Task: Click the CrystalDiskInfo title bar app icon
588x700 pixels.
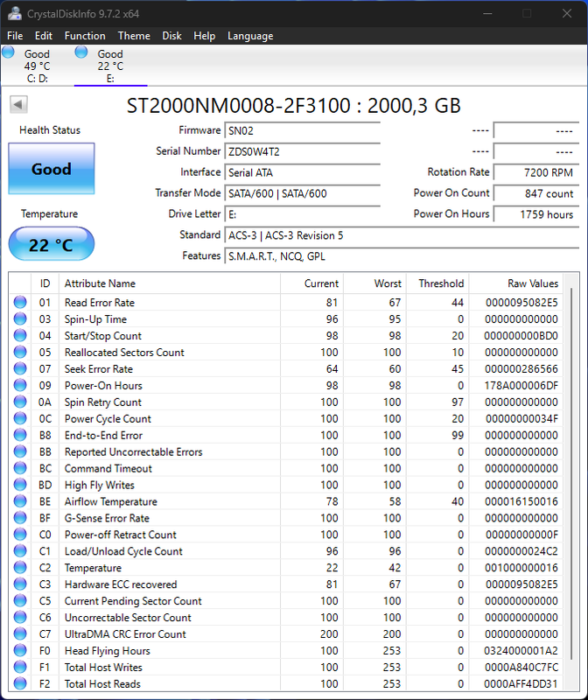Action: click(x=14, y=13)
